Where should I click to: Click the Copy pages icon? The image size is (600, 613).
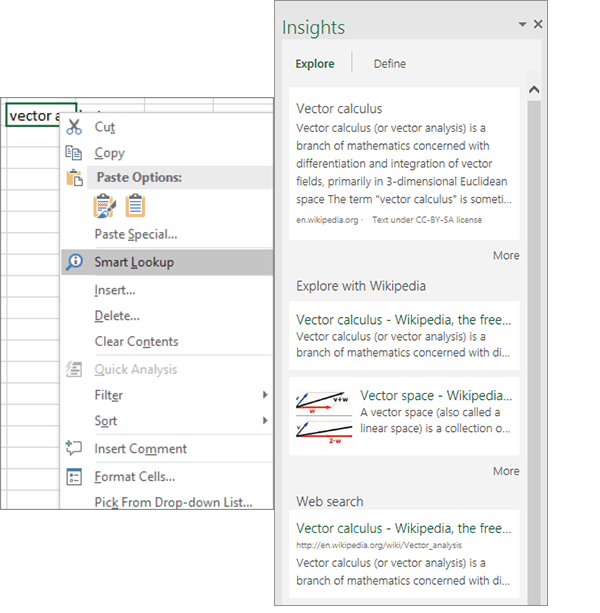point(73,153)
